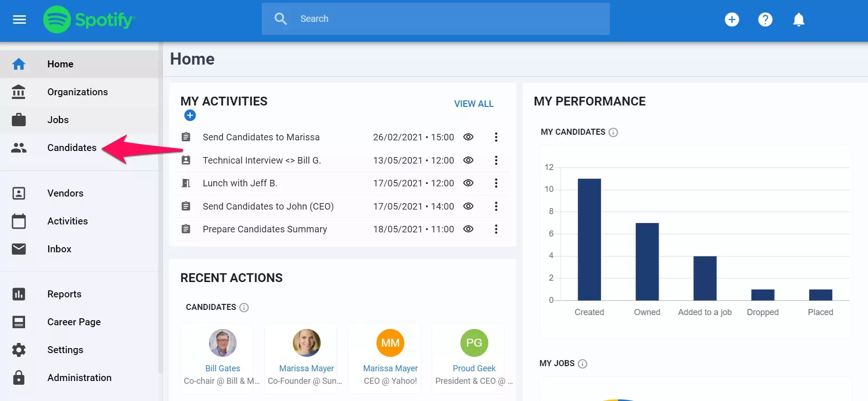Click task icon beside Send Candidates to Marissa
This screenshot has height=401, width=868.
(x=186, y=137)
